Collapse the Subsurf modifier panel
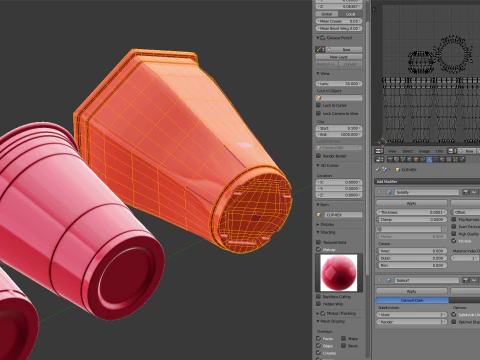The width and height of the screenshot is (480, 360). 379,280
